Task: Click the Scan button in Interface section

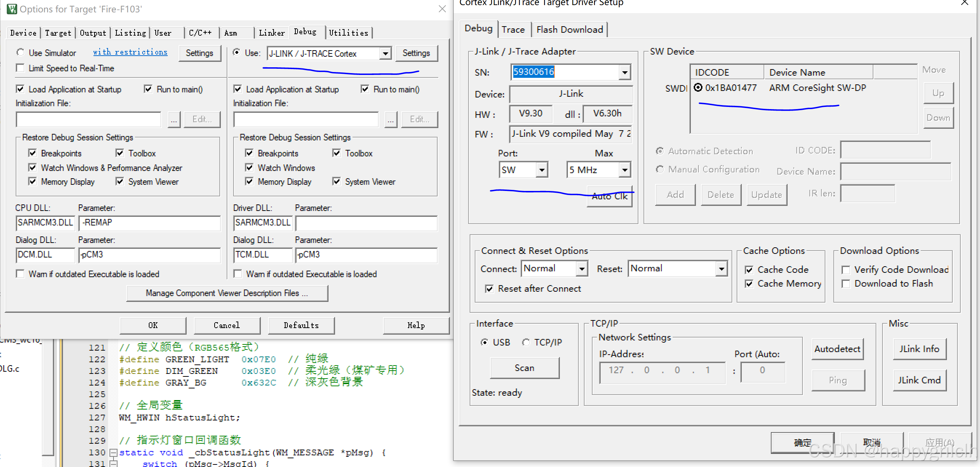Action: (x=525, y=368)
